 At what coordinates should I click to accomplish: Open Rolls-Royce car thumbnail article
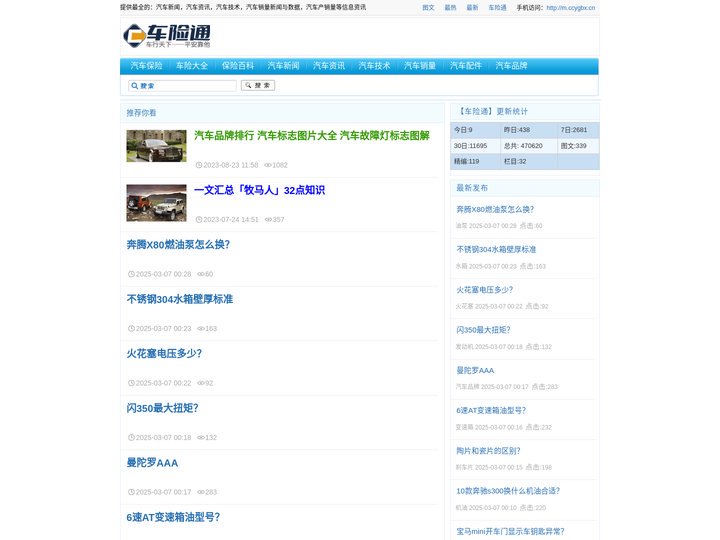(x=157, y=146)
